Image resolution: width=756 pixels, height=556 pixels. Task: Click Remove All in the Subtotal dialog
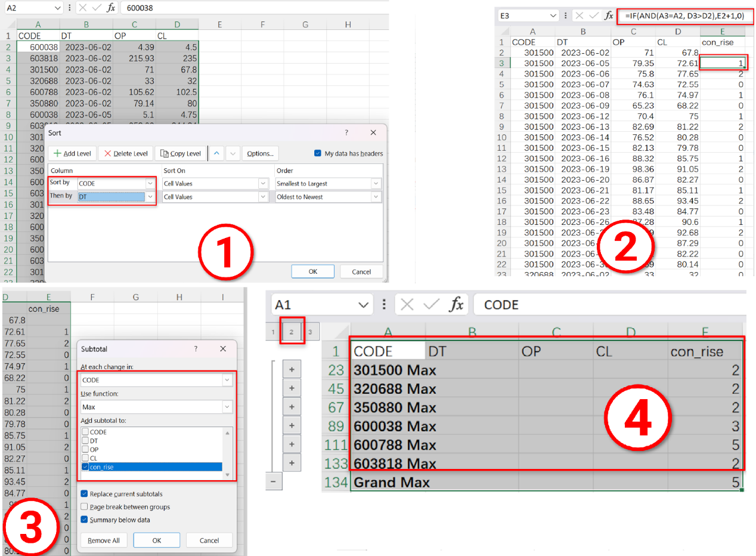point(104,540)
